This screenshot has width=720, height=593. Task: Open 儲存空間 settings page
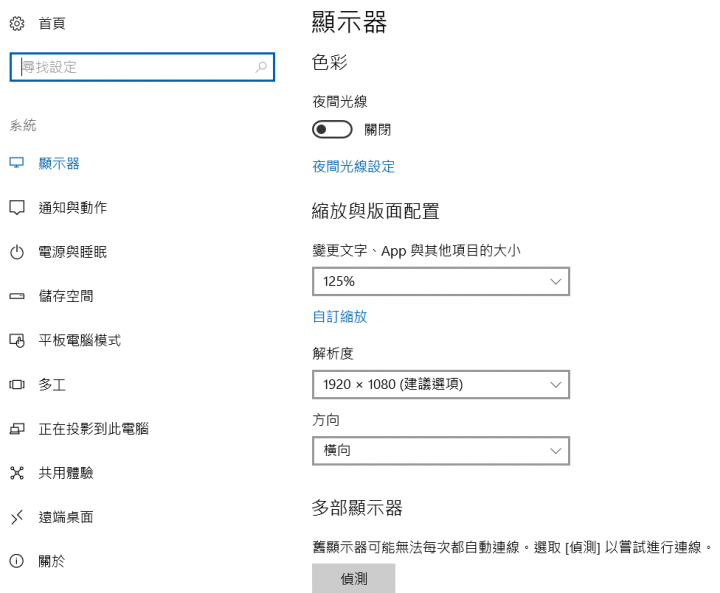[x=66, y=296]
